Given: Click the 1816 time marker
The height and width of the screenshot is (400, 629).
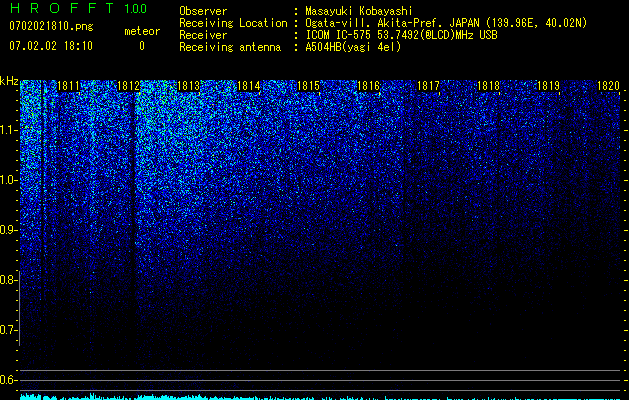Looking at the screenshot, I should tap(368, 86).
